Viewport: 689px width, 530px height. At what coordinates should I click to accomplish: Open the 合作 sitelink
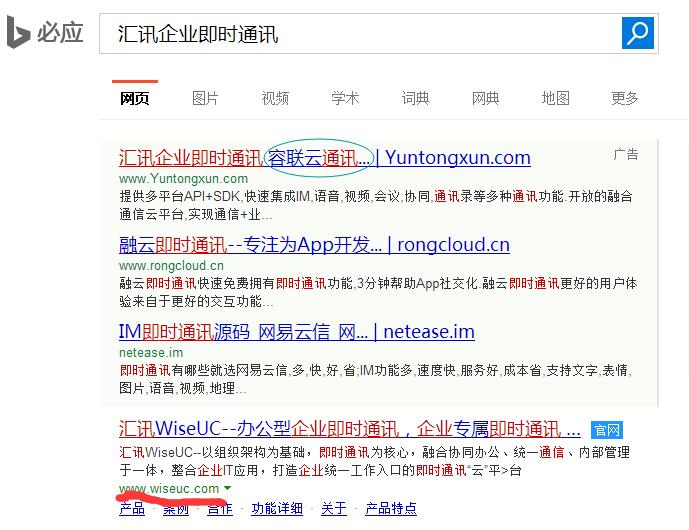220,508
